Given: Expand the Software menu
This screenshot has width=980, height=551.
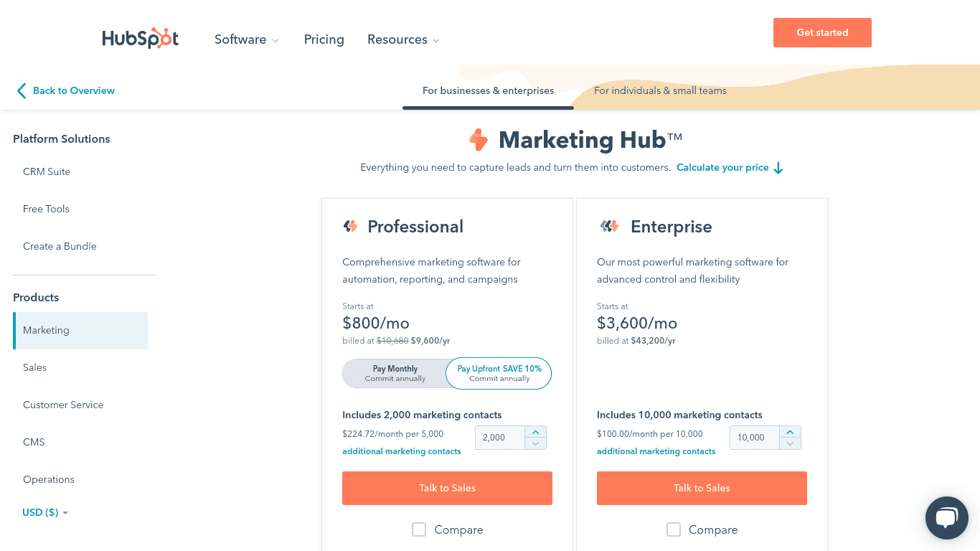Looking at the screenshot, I should (247, 39).
